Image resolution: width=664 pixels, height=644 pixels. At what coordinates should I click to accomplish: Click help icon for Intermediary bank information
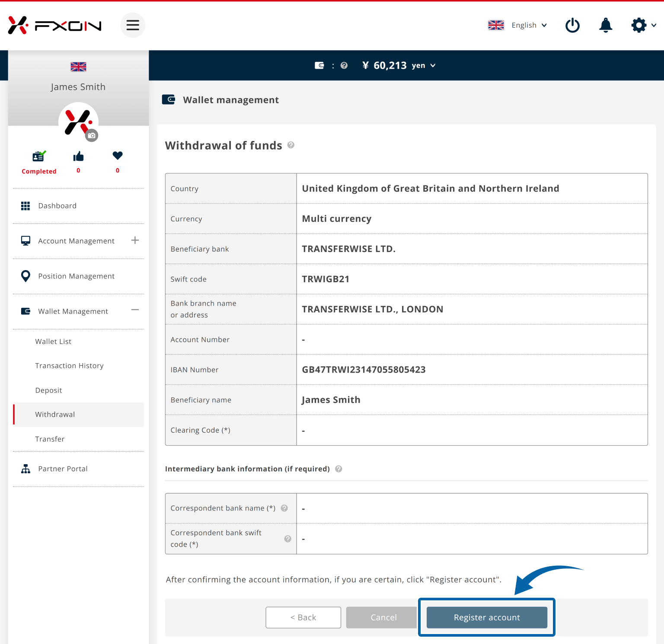pyautogui.click(x=339, y=469)
